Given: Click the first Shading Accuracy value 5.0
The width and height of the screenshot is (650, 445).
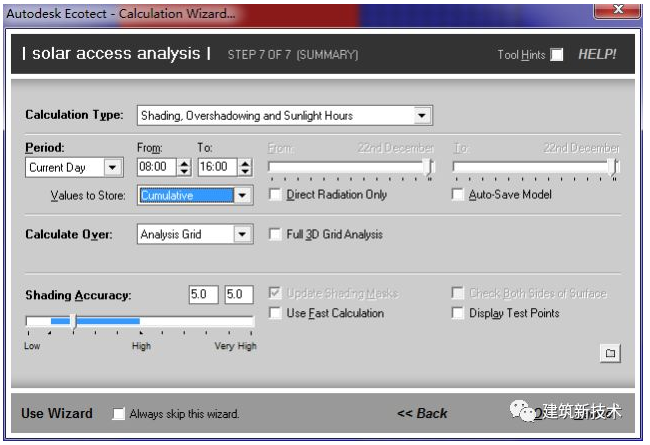Looking at the screenshot, I should pos(204,294).
